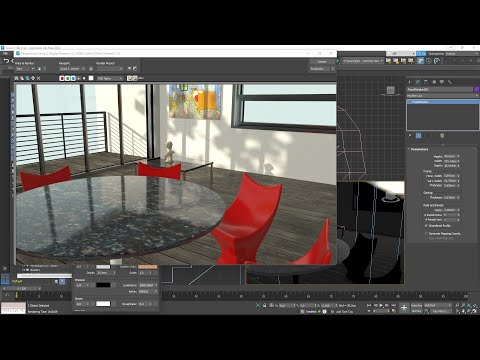Open the named selection sets dropdown
This screenshot has width=480, height=360.
click(362, 61)
